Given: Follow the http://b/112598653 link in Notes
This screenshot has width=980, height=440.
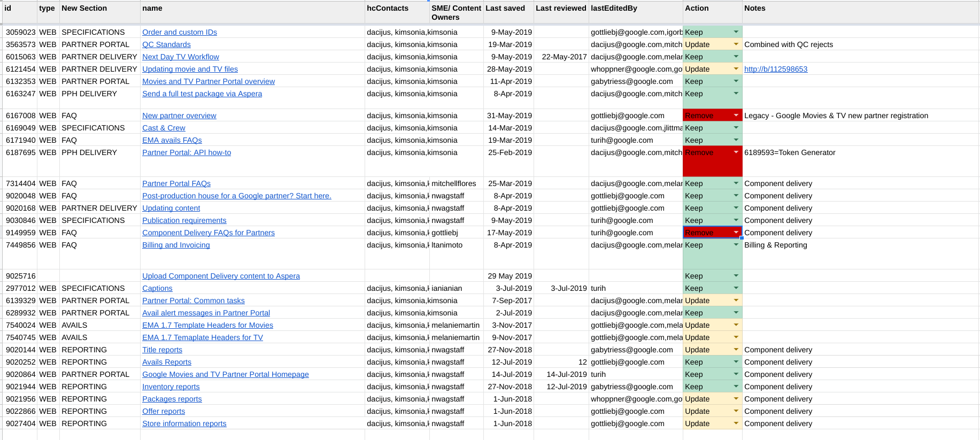Looking at the screenshot, I should (x=776, y=69).
